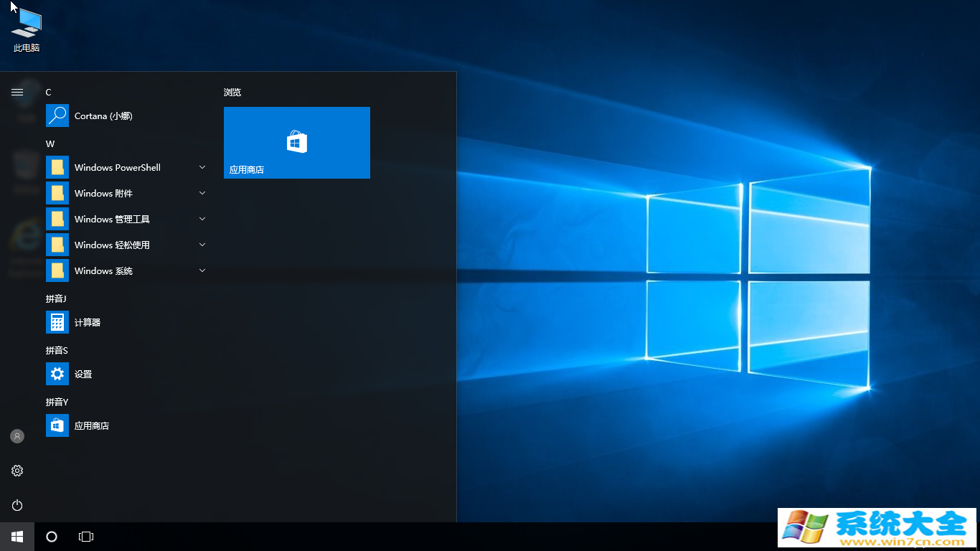Select the 计算器 label
This screenshot has height=551, width=980.
click(88, 322)
